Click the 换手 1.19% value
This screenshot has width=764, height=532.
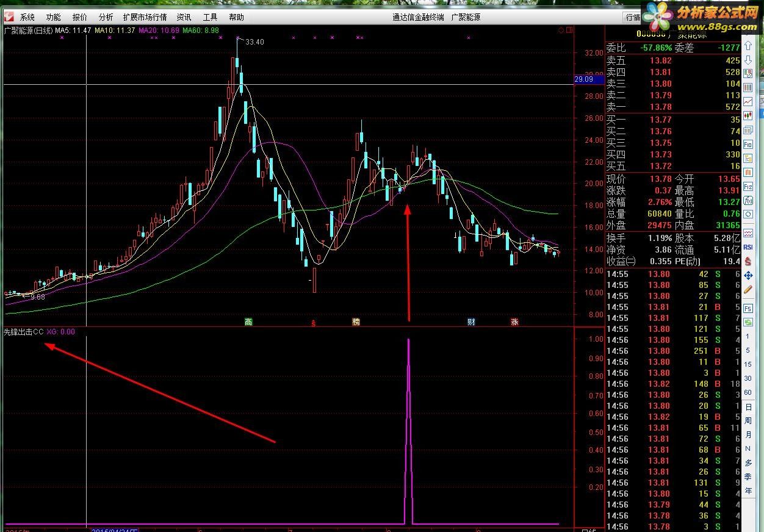[659, 238]
